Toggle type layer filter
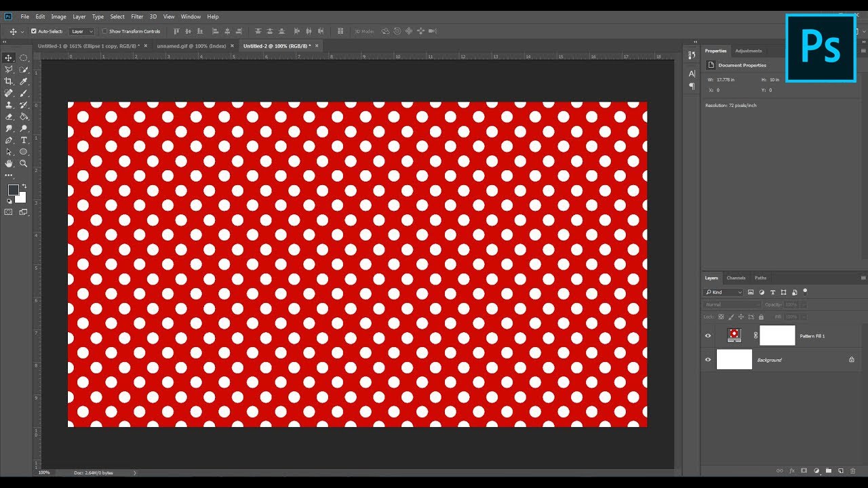This screenshot has height=488, width=868. click(772, 292)
